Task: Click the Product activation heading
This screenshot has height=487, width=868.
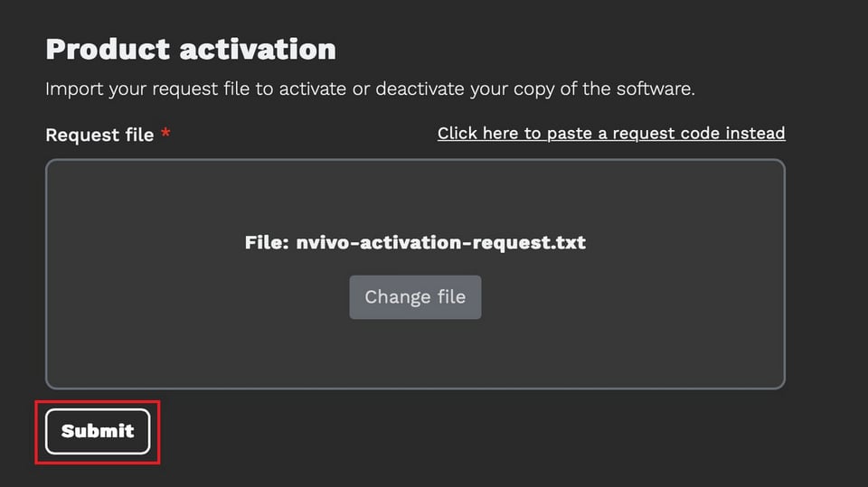Action: coord(191,50)
